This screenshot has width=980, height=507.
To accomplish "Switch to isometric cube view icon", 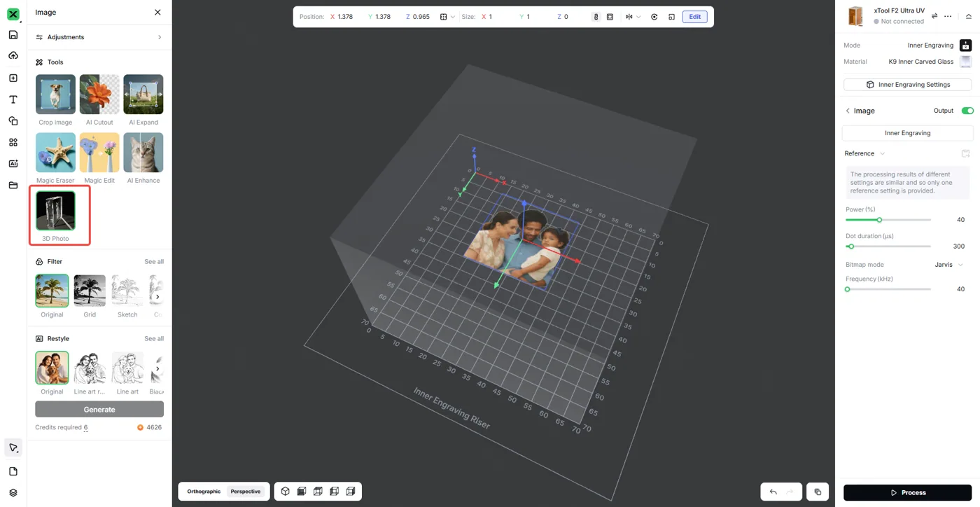I will coord(286,492).
